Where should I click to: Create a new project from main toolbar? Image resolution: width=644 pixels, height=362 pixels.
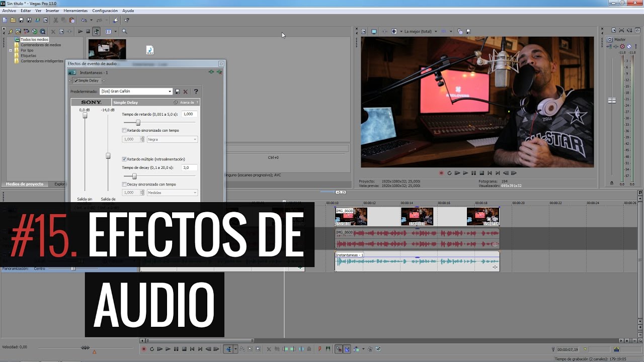click(5, 20)
